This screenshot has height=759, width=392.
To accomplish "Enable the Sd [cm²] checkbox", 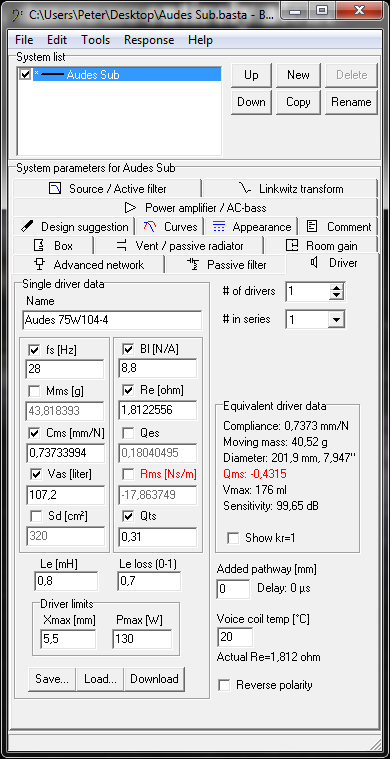I will coord(35,516).
